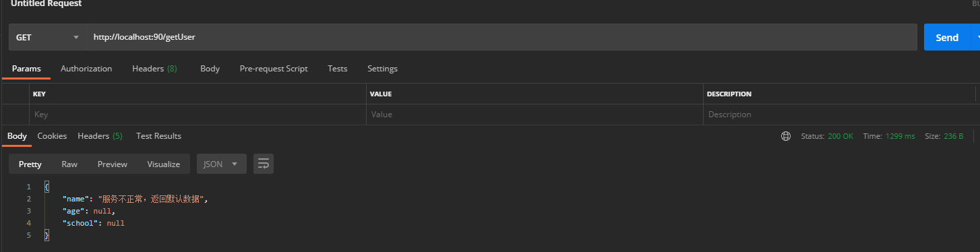Open the request Headers (8) tab
Viewport: 980px width, 252px height.
(x=154, y=69)
